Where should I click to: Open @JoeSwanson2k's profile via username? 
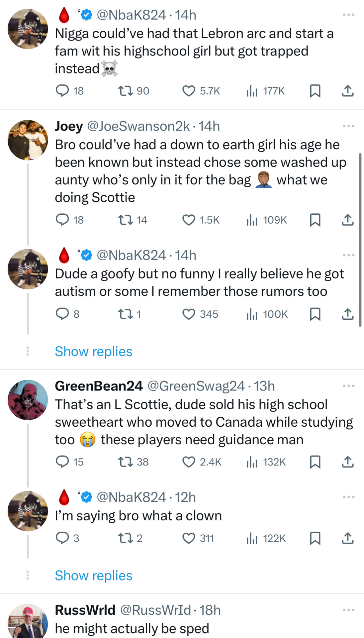coord(138,126)
